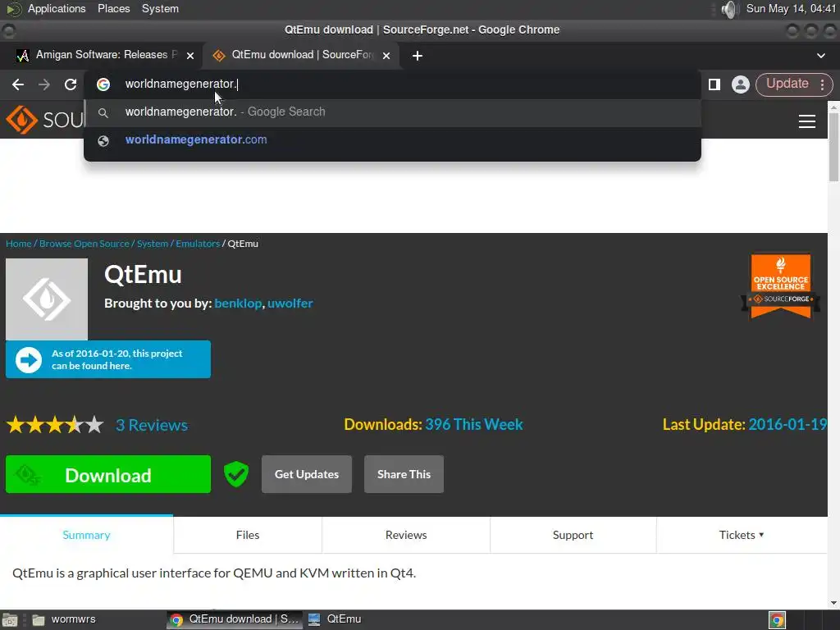Choose the worldnamegenerator. Google Search suggestion
840x630 pixels.
pyautogui.click(x=392, y=112)
